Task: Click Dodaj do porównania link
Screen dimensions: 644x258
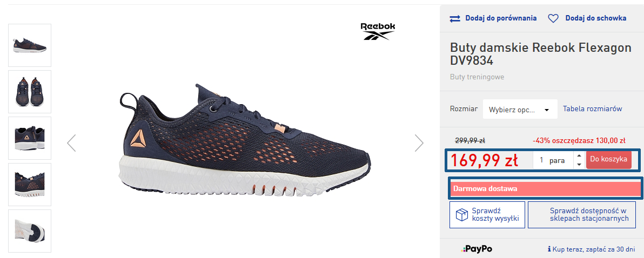Action: click(x=501, y=18)
